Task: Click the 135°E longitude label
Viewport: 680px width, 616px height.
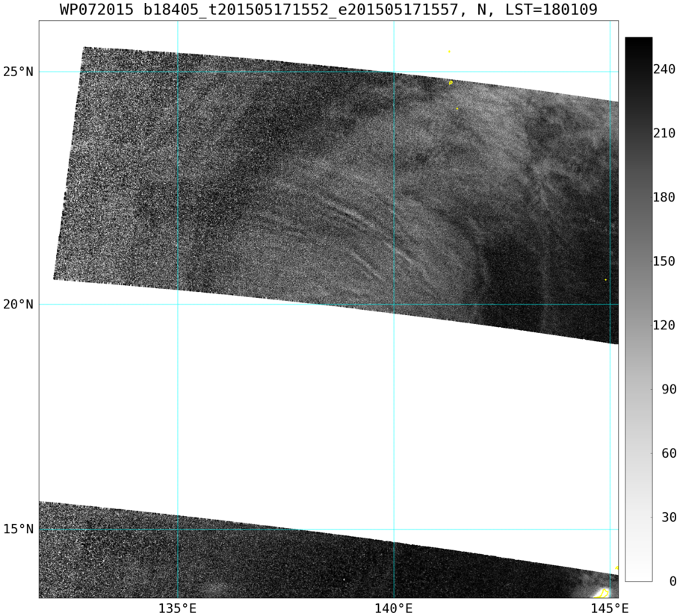Action: point(177,609)
